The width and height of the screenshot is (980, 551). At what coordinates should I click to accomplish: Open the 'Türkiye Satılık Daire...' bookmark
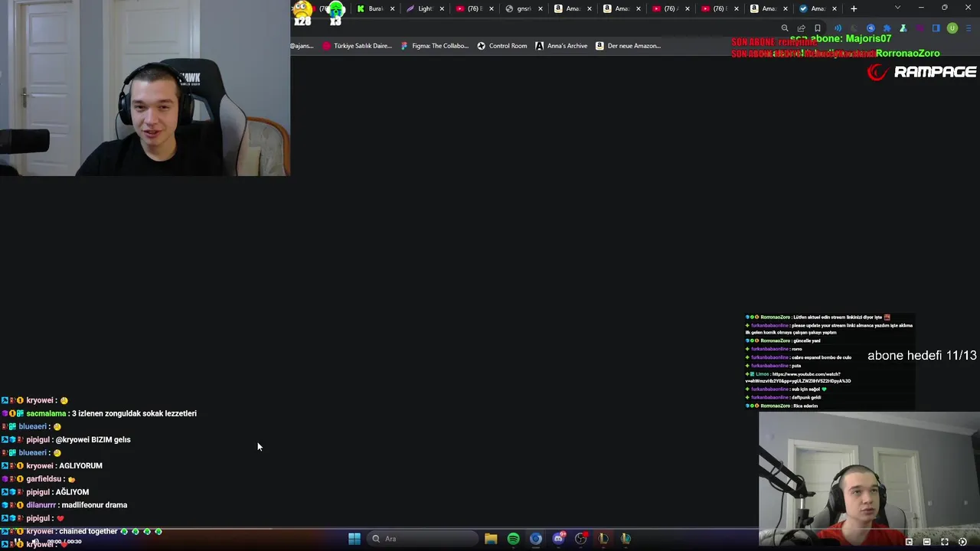click(357, 46)
